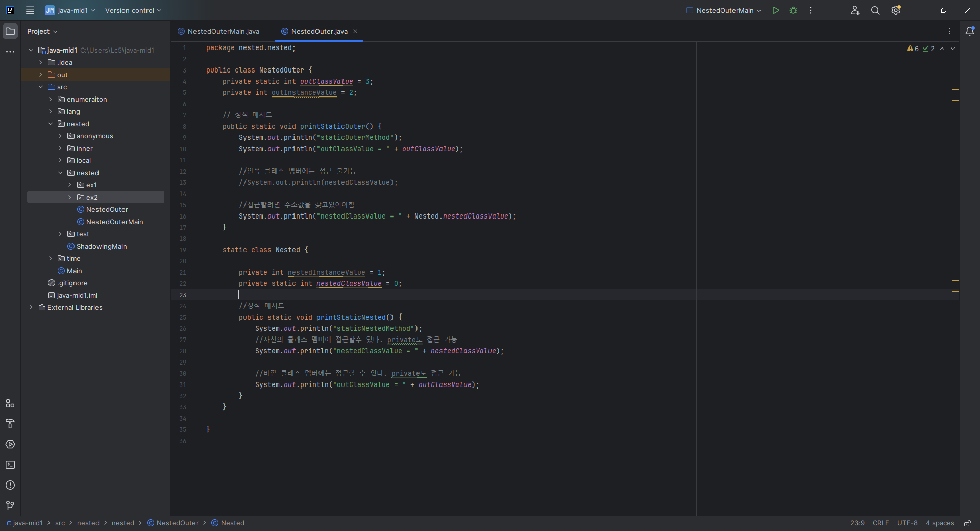Screen dimensions: 980x531
Task: Open the Notifications bell
Action: [x=970, y=31]
